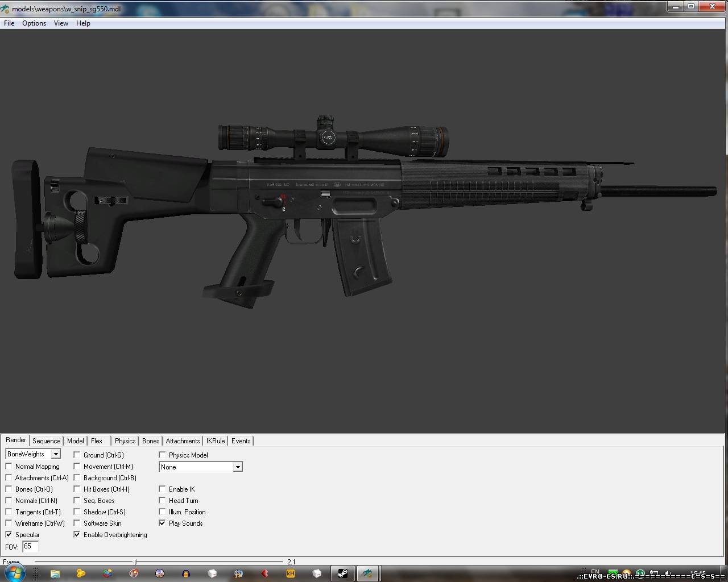Toggle Enable IK checkbox

click(162, 489)
